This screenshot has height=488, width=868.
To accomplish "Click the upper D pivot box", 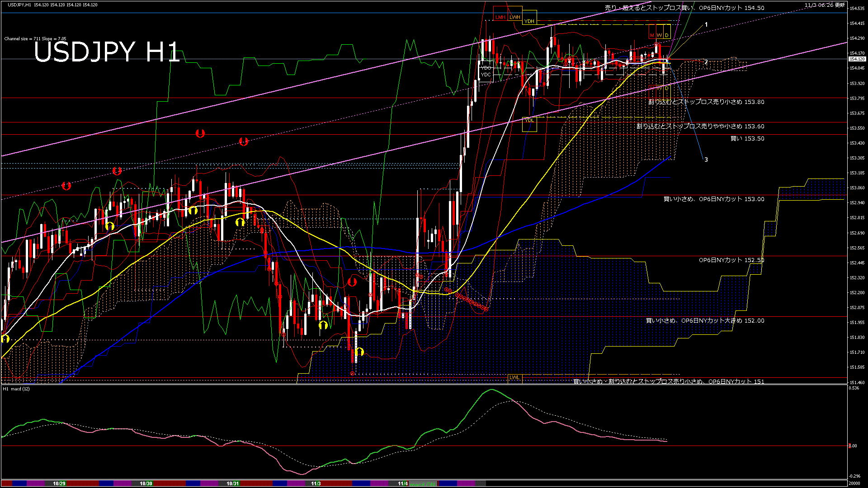I will click(666, 35).
